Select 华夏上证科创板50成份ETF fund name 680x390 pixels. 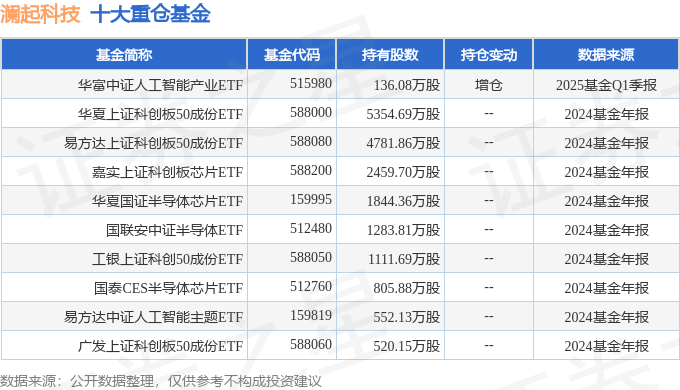[x=160, y=114]
